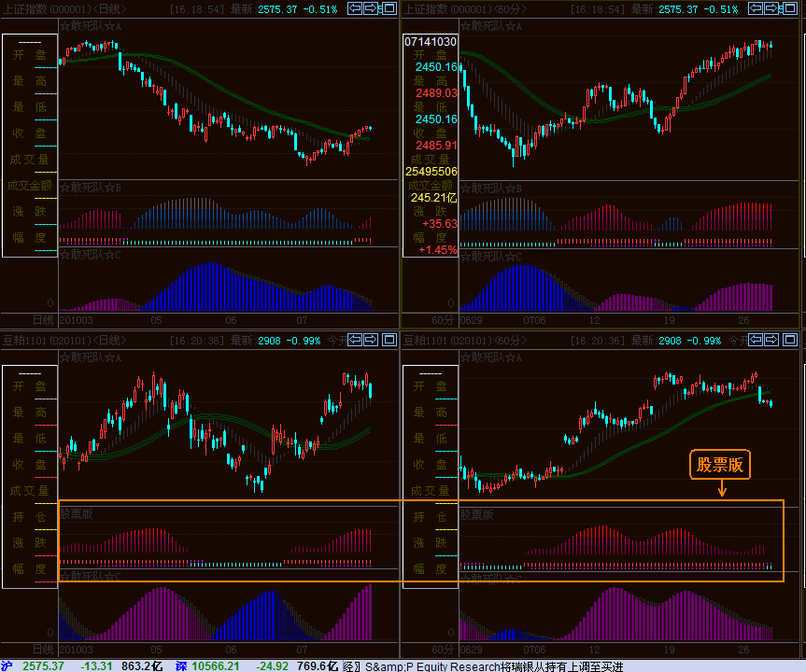Click gray 股票版 indicator label in 豆粕 日线 chart
The image size is (806, 672).
pos(76,513)
